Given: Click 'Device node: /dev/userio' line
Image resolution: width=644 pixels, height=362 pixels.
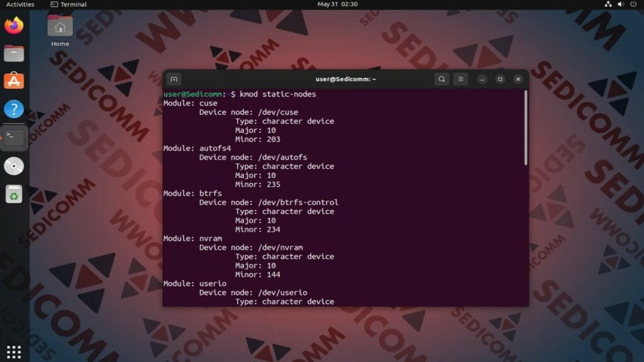Looking at the screenshot, I should pos(253,293).
